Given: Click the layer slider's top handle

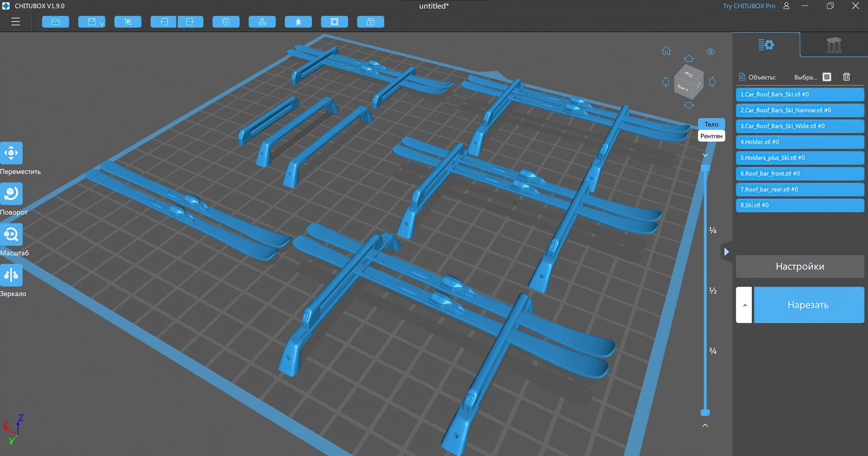Looking at the screenshot, I should (705, 168).
